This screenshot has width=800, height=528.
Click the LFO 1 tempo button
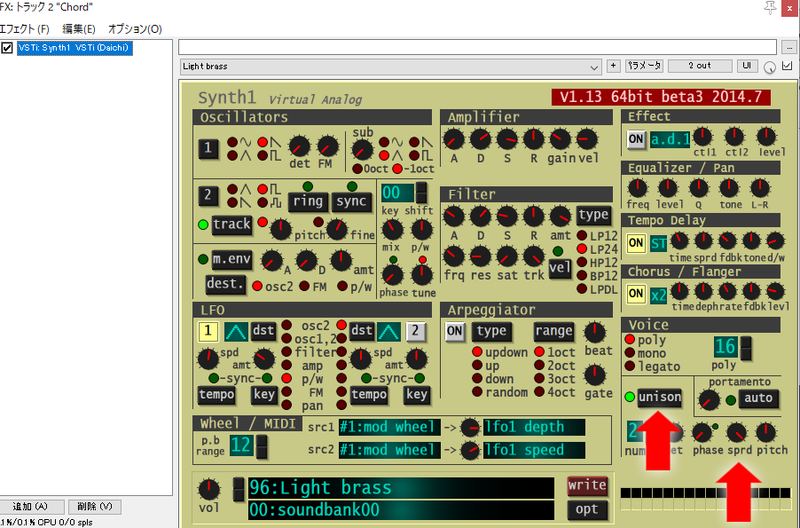217,395
